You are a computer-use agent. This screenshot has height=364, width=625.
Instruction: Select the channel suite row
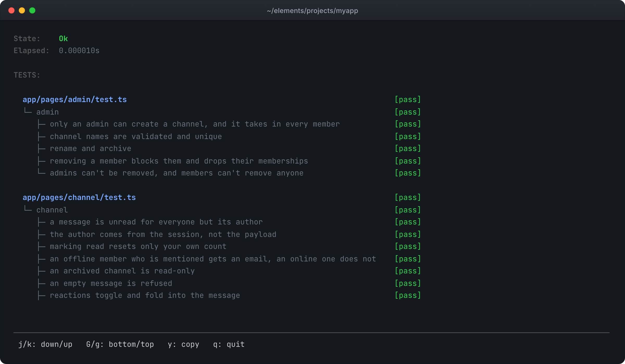coord(52,210)
